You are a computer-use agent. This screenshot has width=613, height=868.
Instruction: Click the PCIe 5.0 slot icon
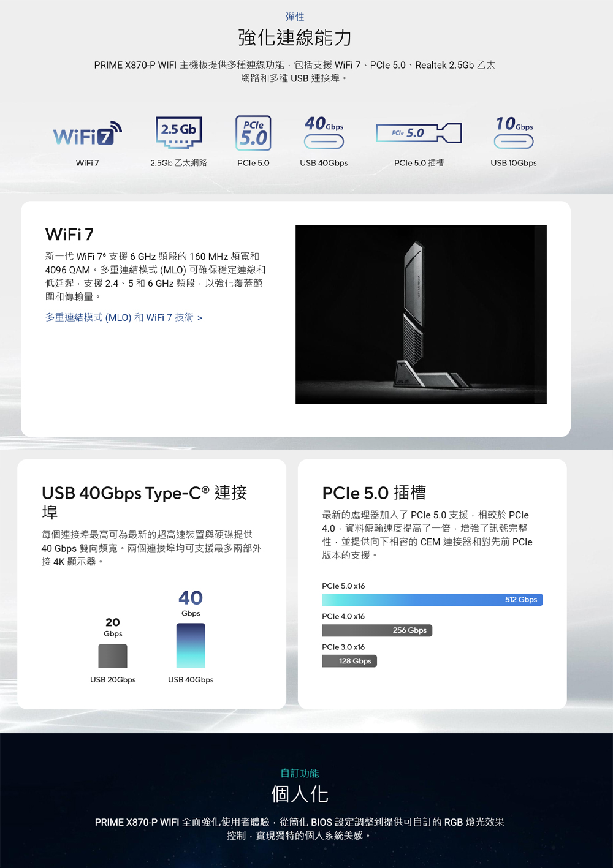(419, 133)
